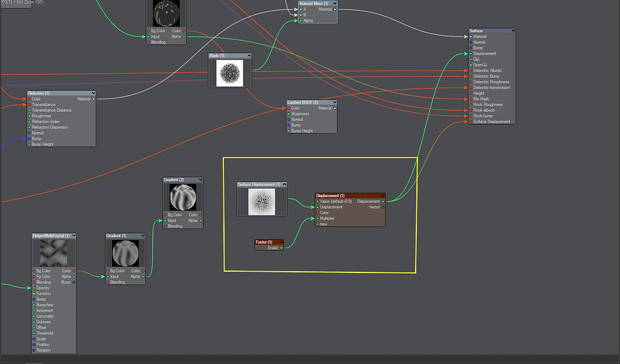Collapse the Mask node with its header chevron
The image size is (620, 364).
(249, 56)
